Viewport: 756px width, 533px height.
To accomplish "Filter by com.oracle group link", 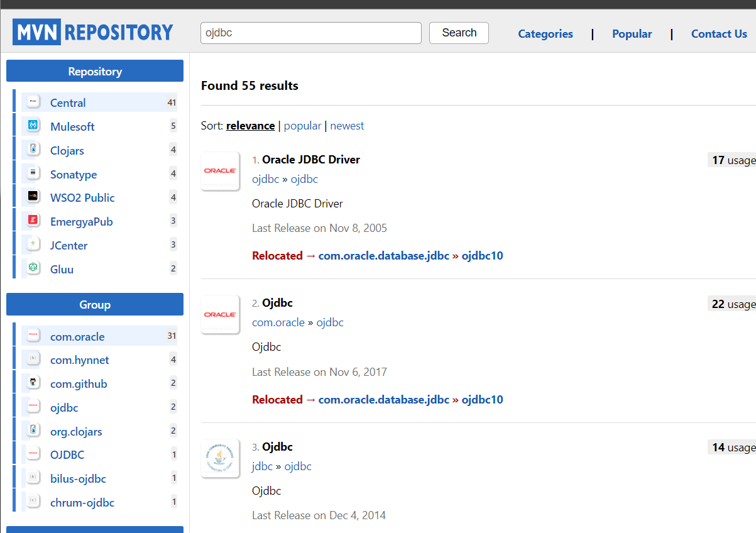I will tap(77, 336).
